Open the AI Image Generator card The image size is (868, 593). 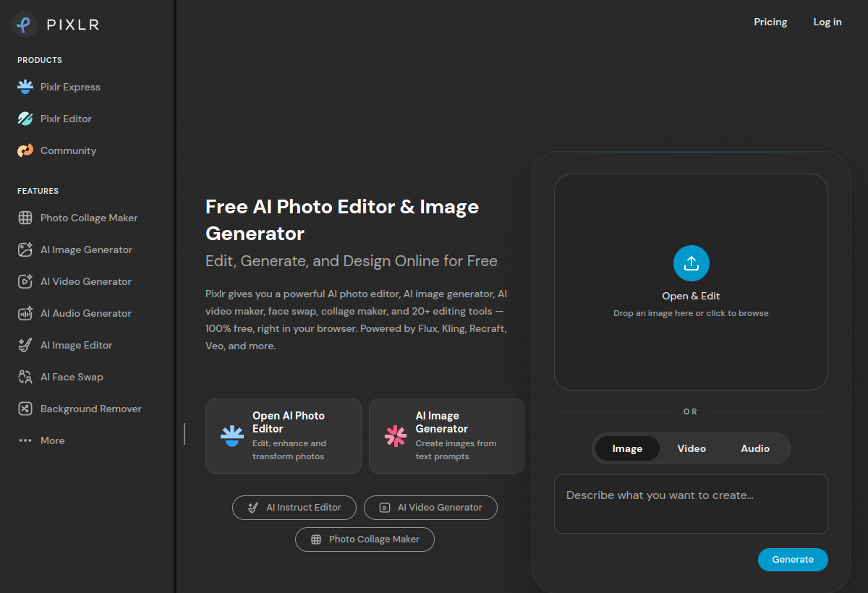point(446,436)
